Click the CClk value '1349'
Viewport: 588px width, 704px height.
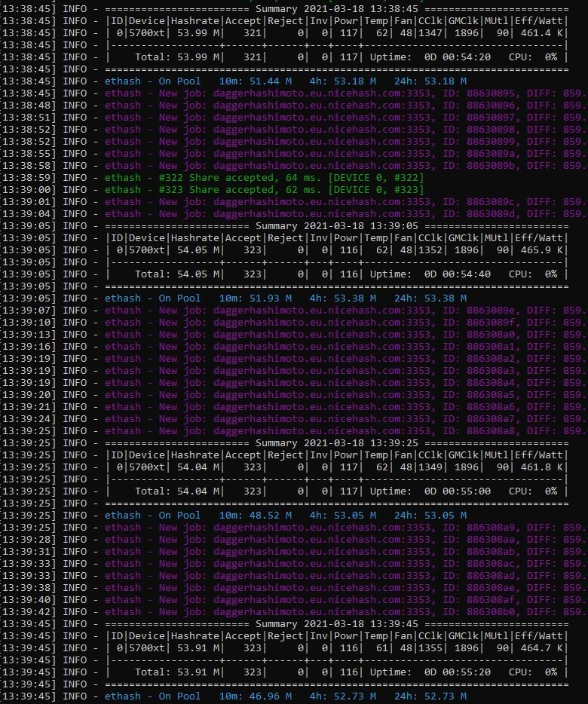click(x=430, y=467)
